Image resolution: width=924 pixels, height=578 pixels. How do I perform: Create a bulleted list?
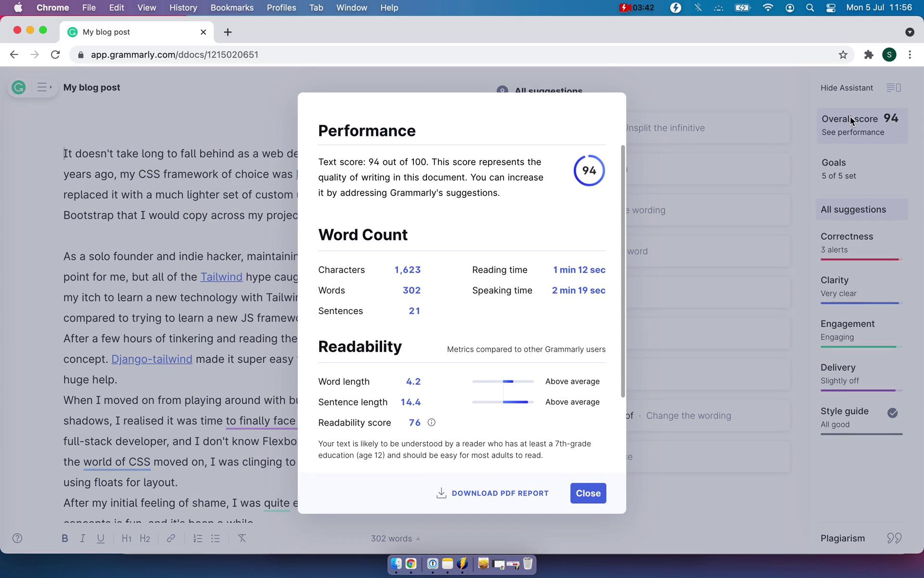tap(216, 539)
